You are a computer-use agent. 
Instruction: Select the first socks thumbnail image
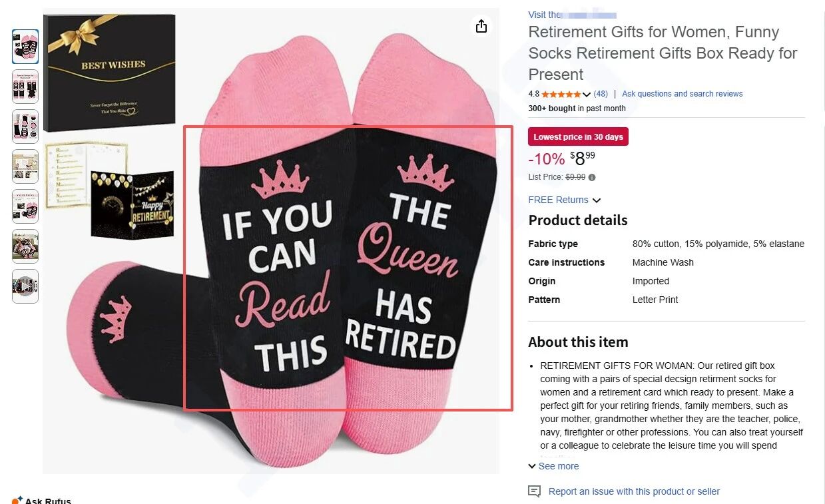25,47
